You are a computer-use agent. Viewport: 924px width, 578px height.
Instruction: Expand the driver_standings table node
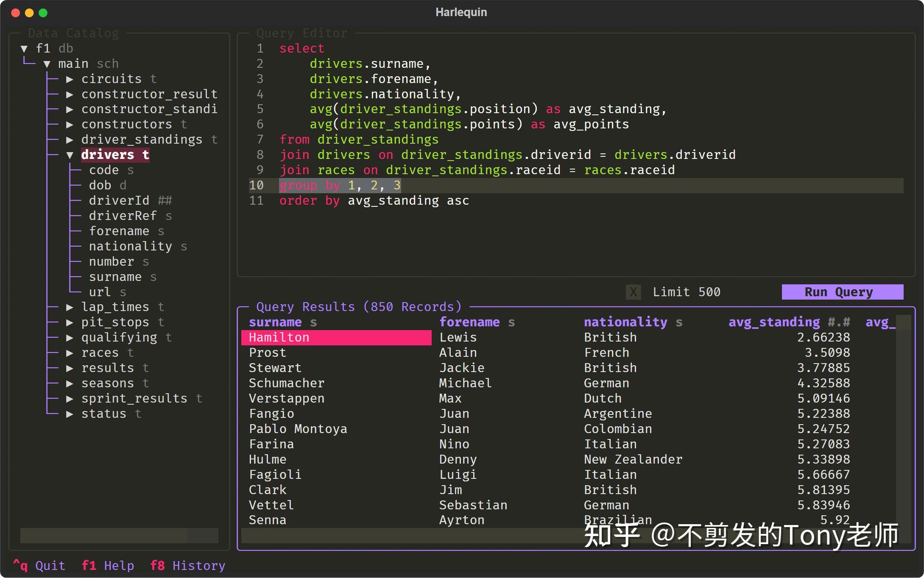pyautogui.click(x=70, y=140)
